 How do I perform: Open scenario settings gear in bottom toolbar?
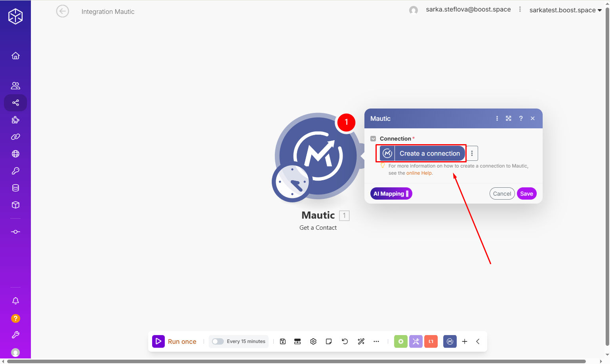pos(313,341)
